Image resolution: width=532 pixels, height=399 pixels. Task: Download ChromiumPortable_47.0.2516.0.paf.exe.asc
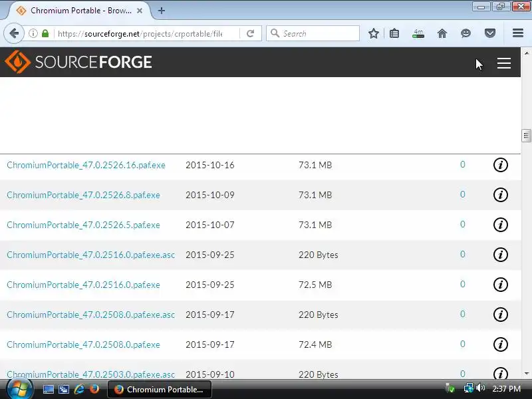[x=90, y=255]
